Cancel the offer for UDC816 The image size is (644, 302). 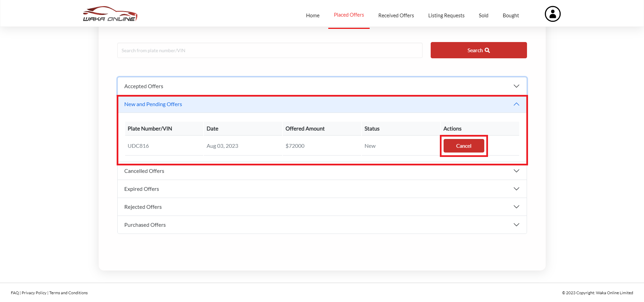tap(464, 146)
